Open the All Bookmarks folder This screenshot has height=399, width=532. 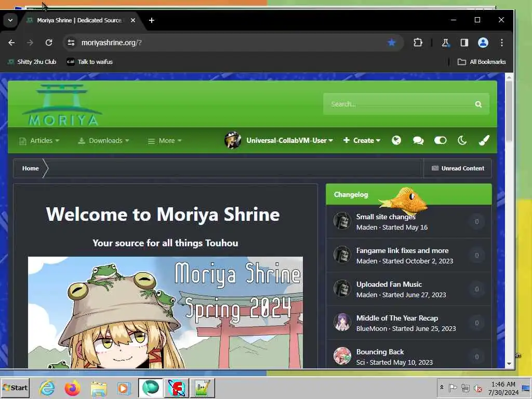[482, 62]
